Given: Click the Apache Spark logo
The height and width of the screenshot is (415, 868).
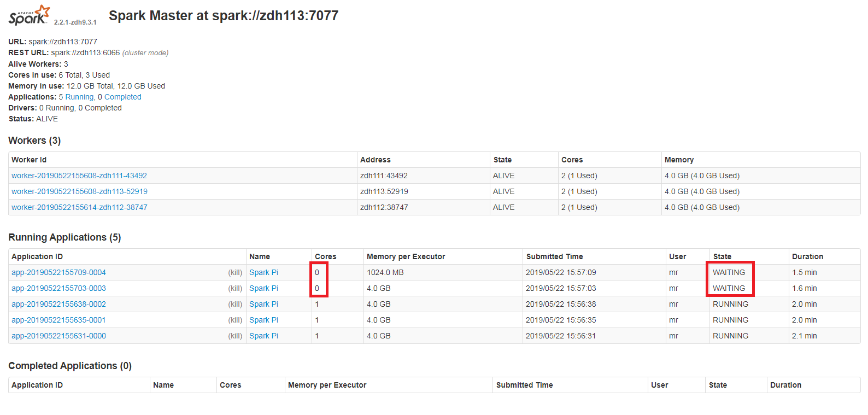Looking at the screenshot, I should click(30, 15).
